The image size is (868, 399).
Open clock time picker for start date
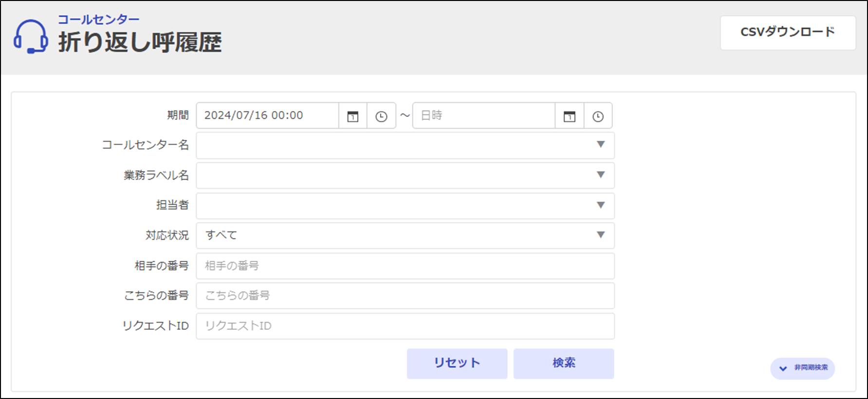point(382,116)
